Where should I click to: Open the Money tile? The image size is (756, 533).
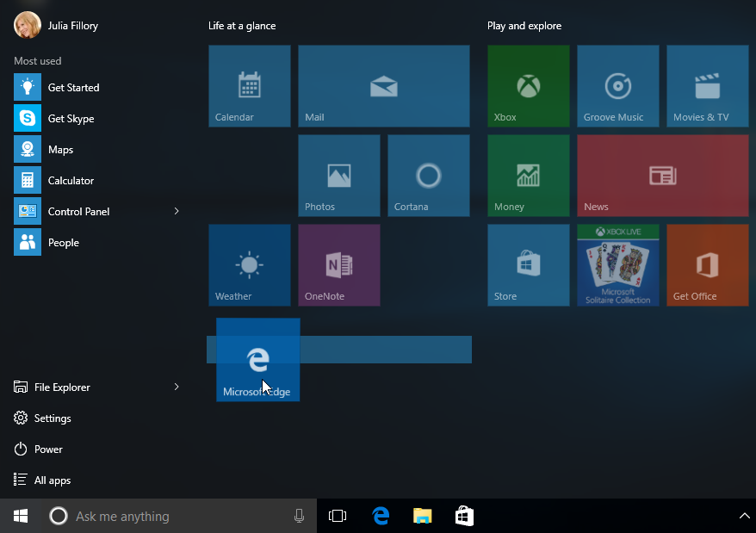coord(528,175)
